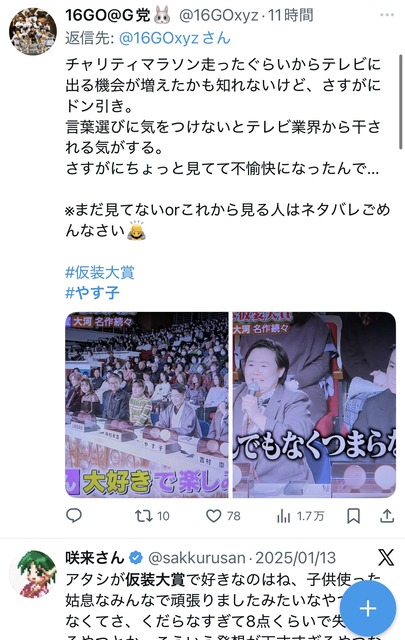Open three-dot more menu on tweet
Image resolution: width=405 pixels, height=640 pixels.
coord(387,15)
